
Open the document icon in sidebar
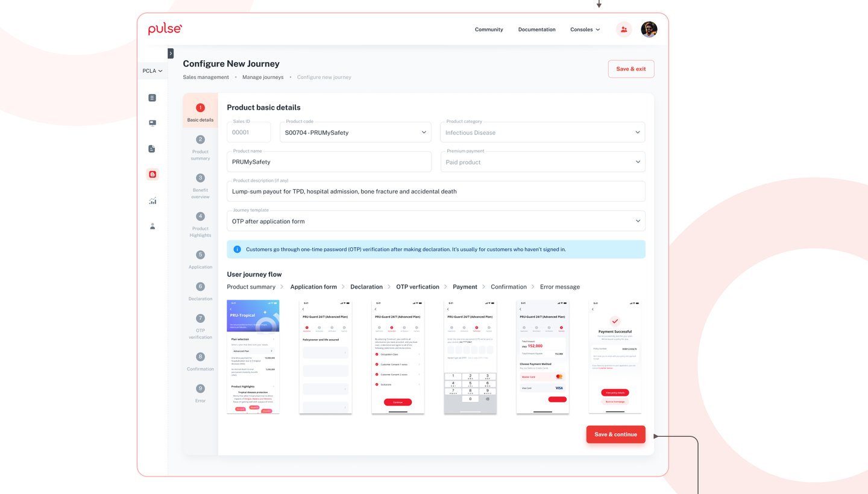pos(153,149)
